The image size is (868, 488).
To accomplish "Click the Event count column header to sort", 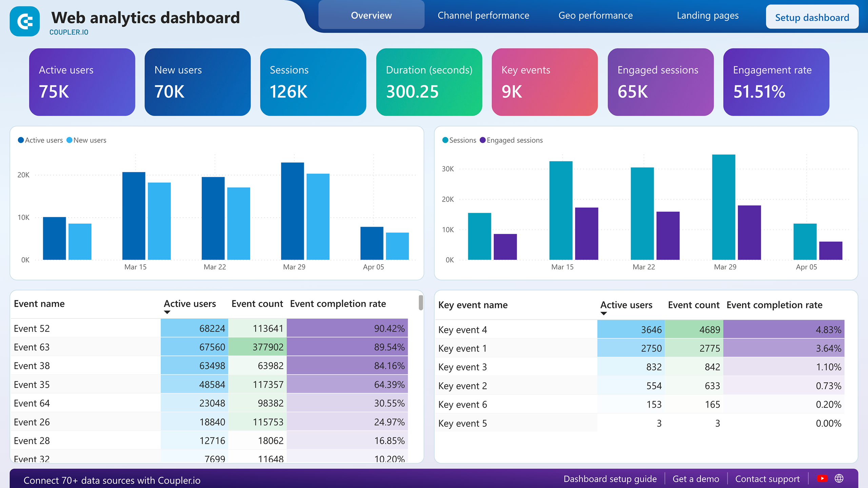I will point(257,304).
